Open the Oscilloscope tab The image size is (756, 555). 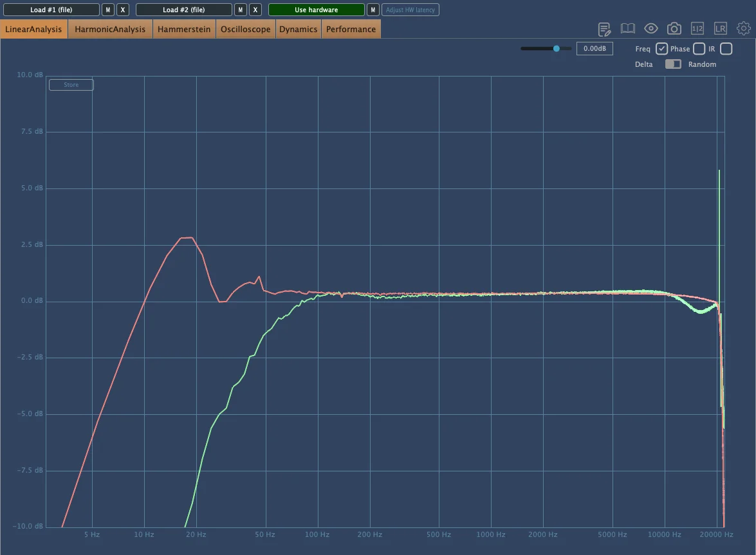pyautogui.click(x=246, y=29)
